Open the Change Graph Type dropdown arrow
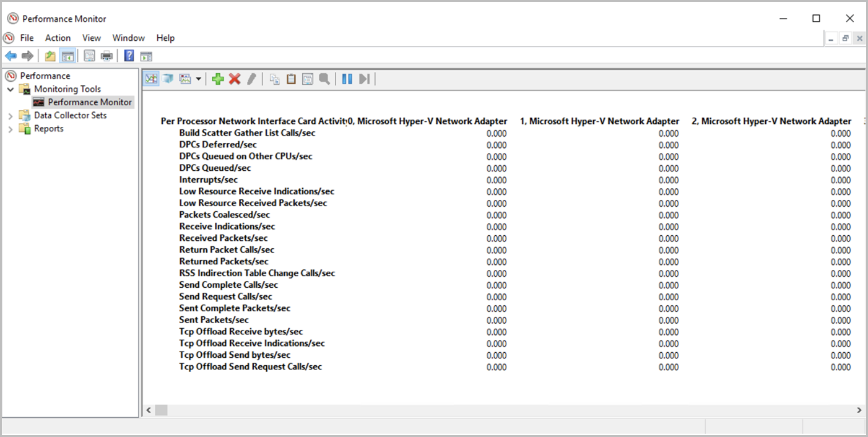This screenshot has height=437, width=868. pyautogui.click(x=198, y=79)
